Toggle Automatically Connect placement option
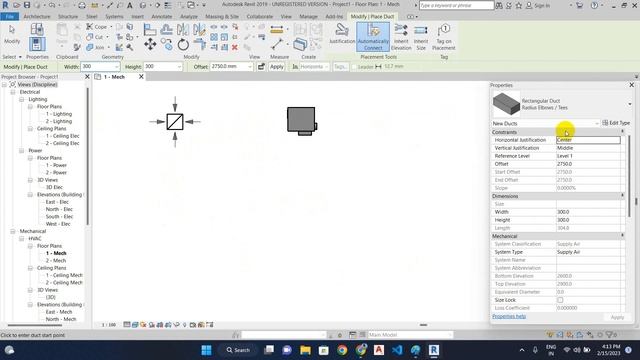The height and width of the screenshot is (360, 640). [x=373, y=37]
